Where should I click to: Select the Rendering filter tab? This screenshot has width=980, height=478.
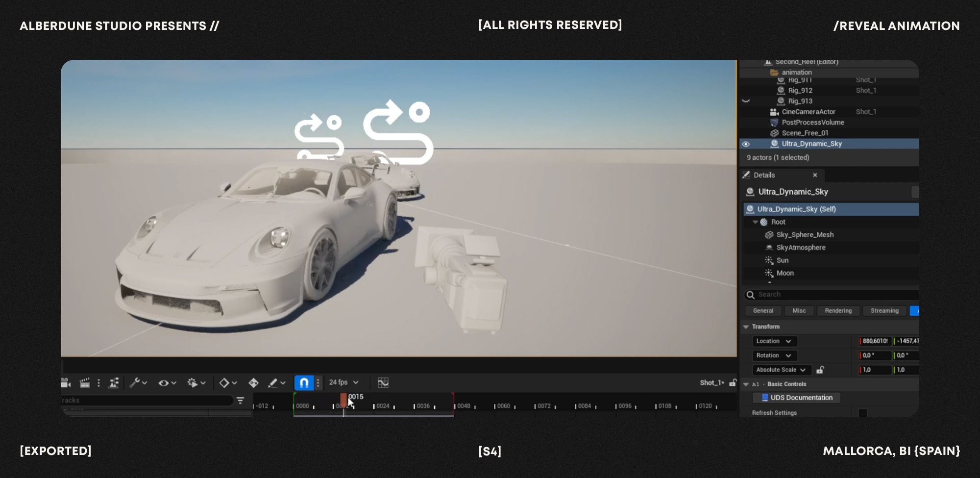coord(838,311)
